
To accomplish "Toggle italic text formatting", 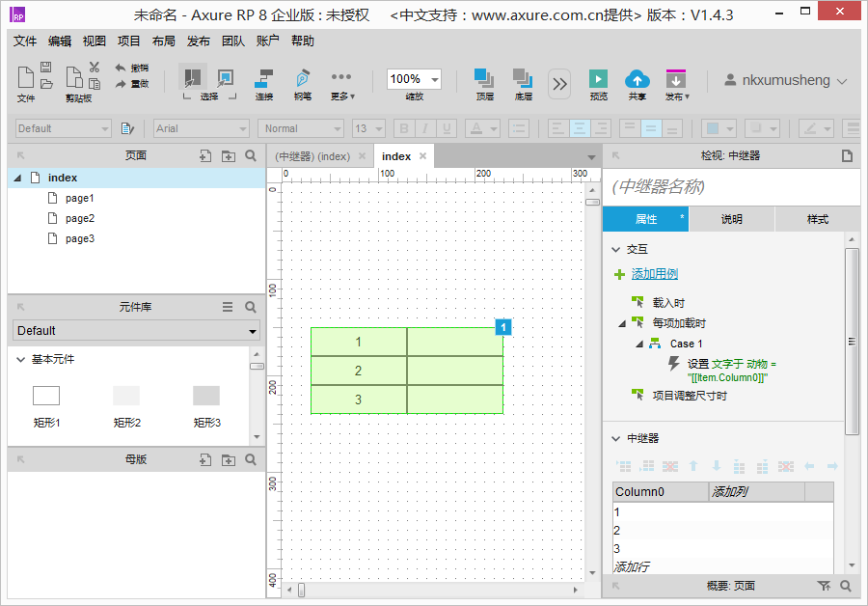I will pyautogui.click(x=425, y=128).
